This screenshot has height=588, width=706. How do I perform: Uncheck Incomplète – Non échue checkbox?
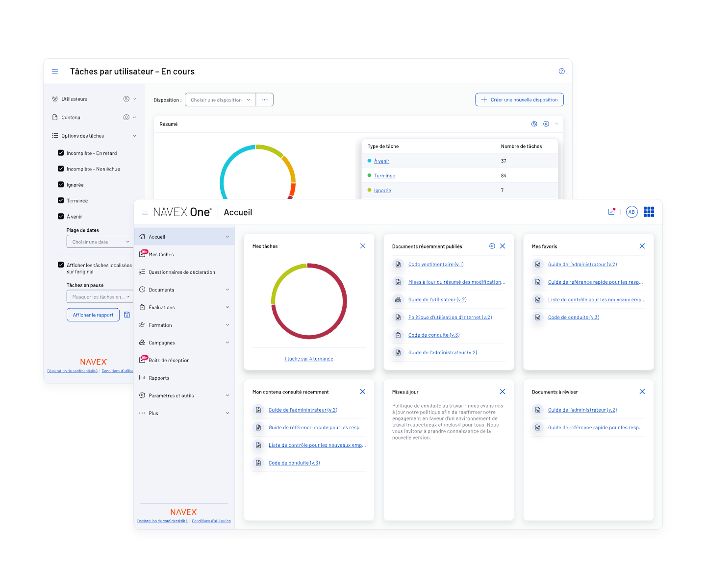[61, 169]
